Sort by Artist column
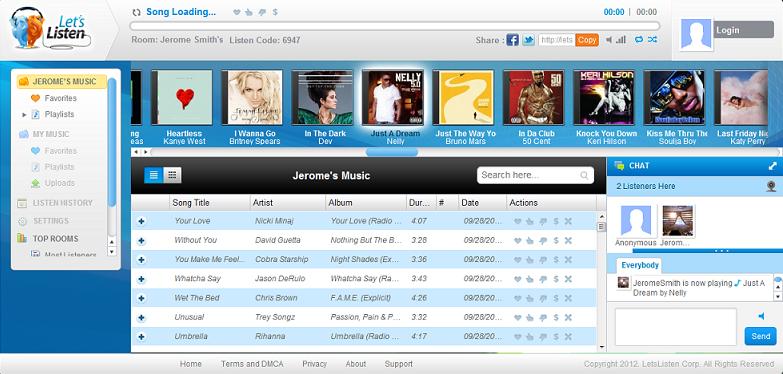The height and width of the screenshot is (374, 783). (288, 203)
